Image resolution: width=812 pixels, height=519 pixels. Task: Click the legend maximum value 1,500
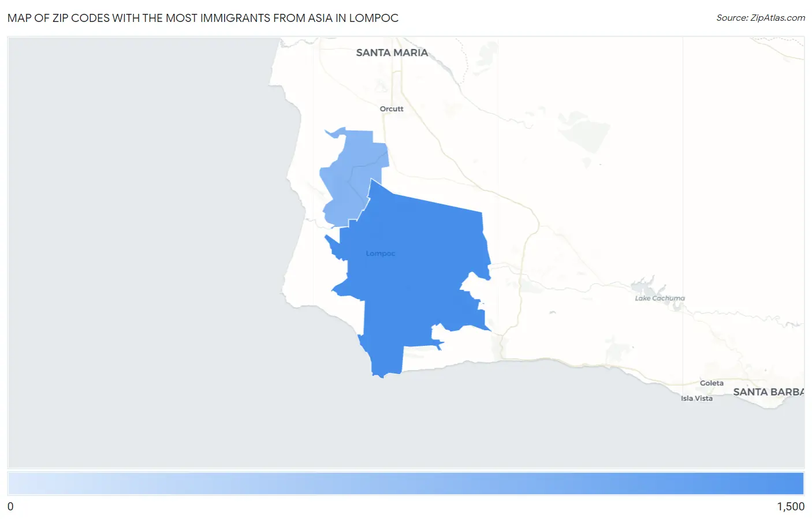click(791, 507)
